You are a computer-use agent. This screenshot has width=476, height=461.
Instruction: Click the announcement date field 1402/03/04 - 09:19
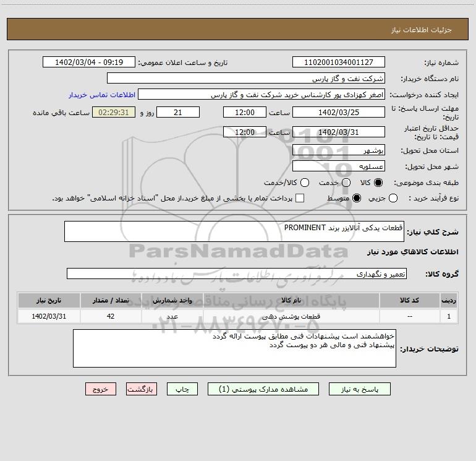click(x=89, y=62)
